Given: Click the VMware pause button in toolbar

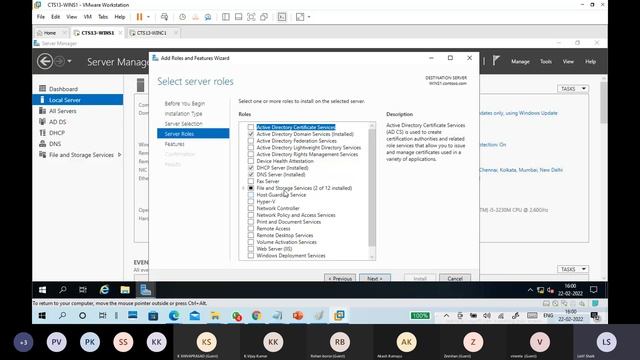Looking at the screenshot, I should click(x=139, y=17).
